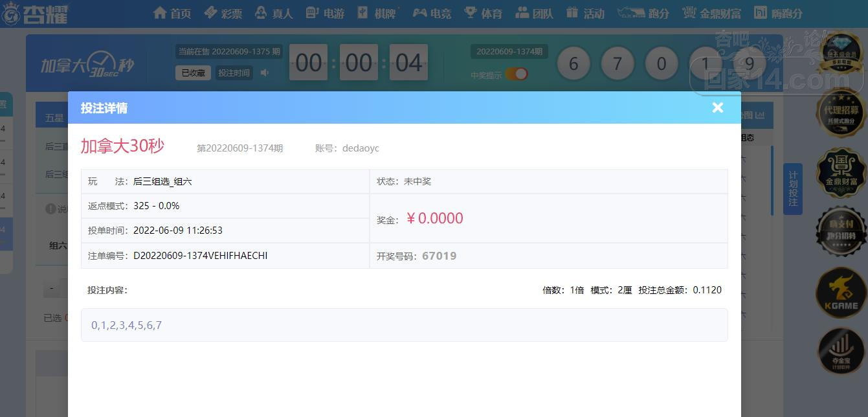Click drawn number ball 7
The image size is (868, 417).
[618, 64]
